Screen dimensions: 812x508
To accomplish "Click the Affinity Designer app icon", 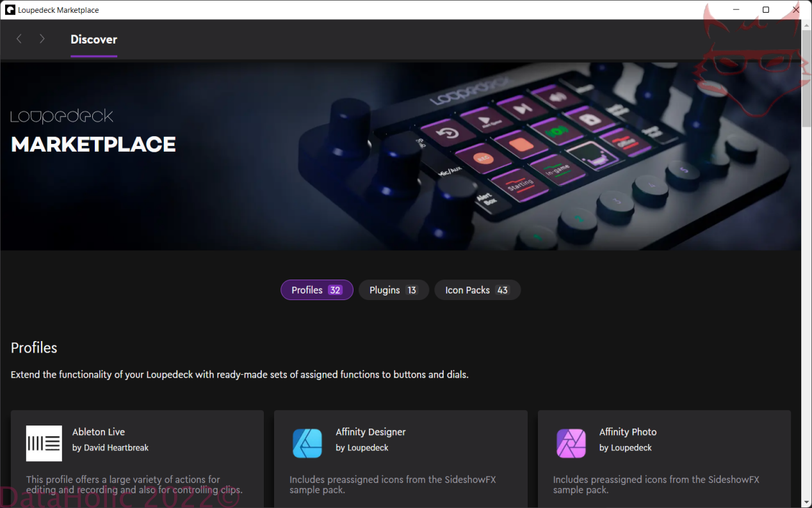I will pos(307,443).
